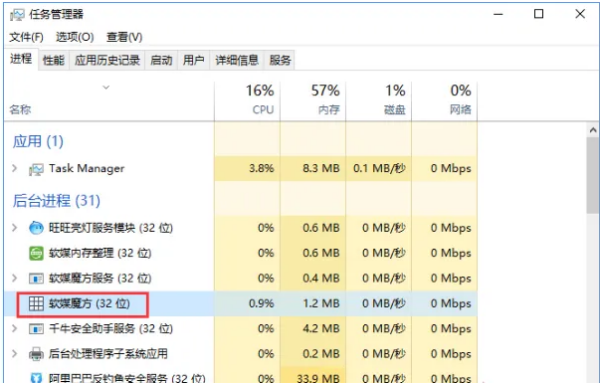
Task: Open the 查看(V) menu
Action: tap(124, 37)
